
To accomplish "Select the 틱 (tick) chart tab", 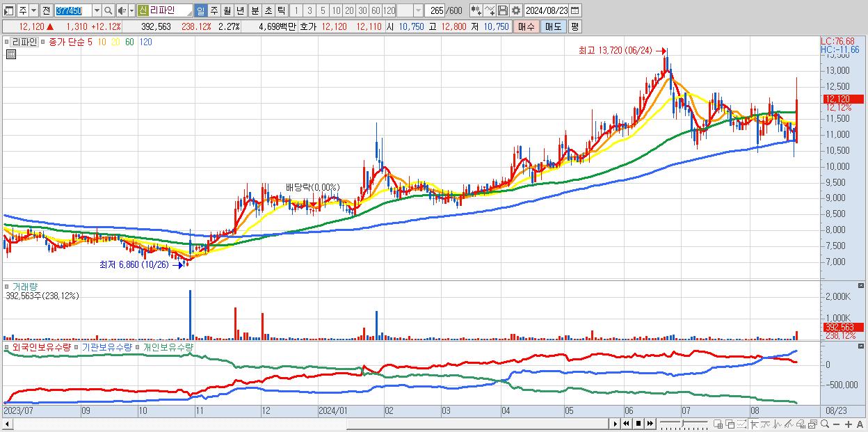I will point(281,10).
